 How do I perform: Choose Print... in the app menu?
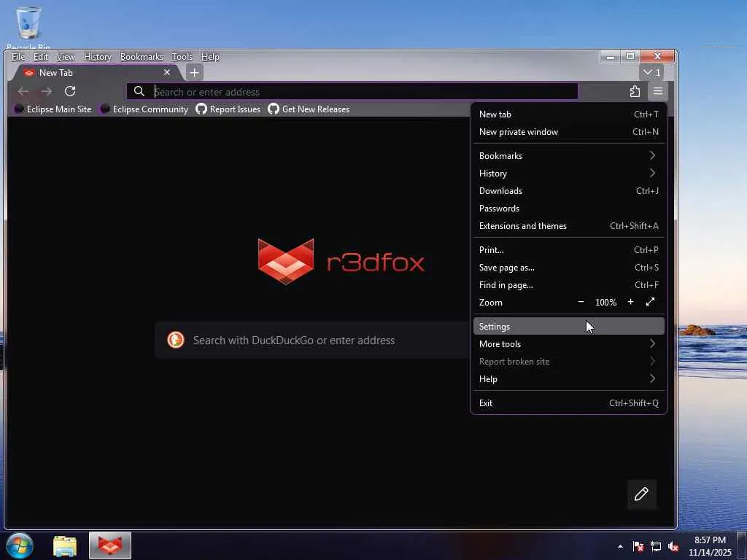tap(568, 250)
